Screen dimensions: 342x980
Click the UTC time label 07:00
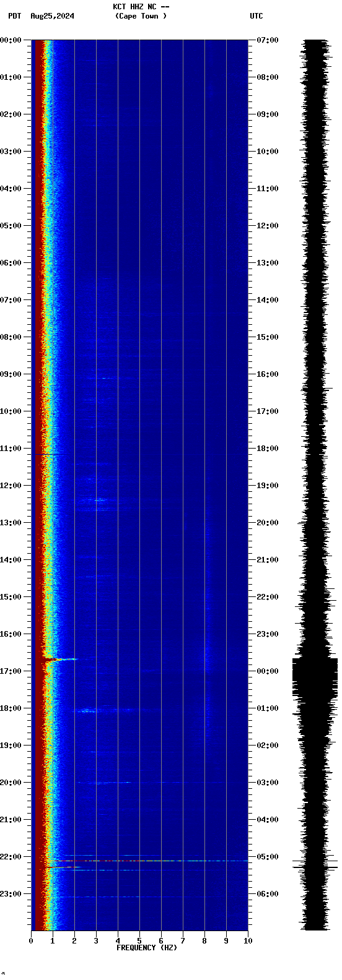point(268,40)
